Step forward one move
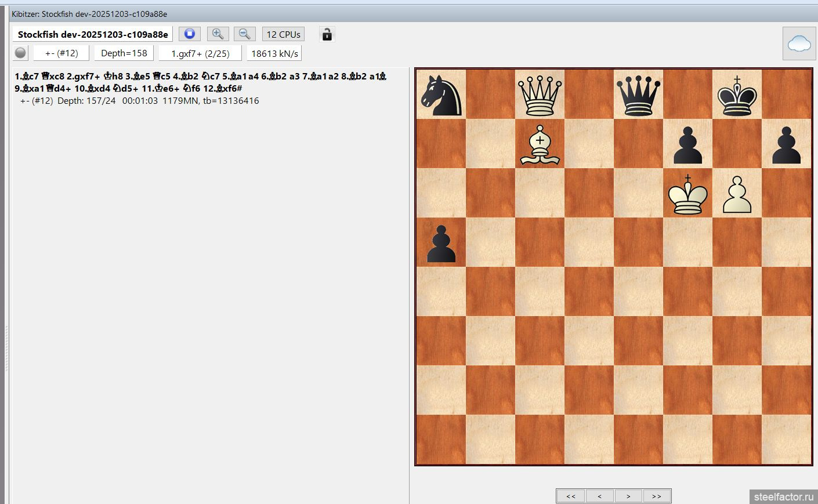Viewport: 818px width, 504px height. 628,496
